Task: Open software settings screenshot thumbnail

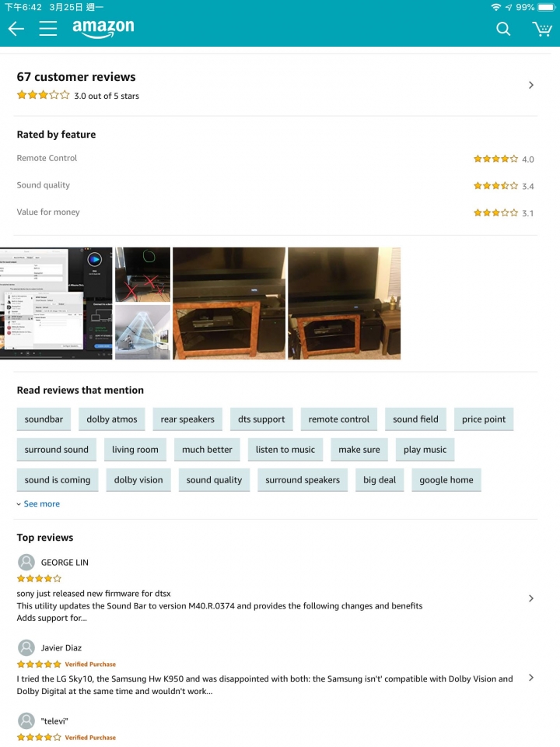Action: pos(56,303)
